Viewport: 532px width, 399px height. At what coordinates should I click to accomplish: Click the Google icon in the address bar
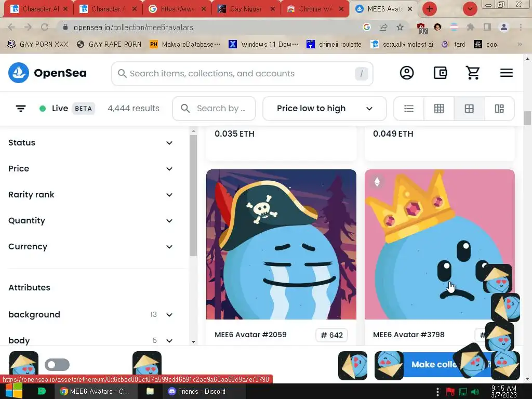[x=366, y=27]
